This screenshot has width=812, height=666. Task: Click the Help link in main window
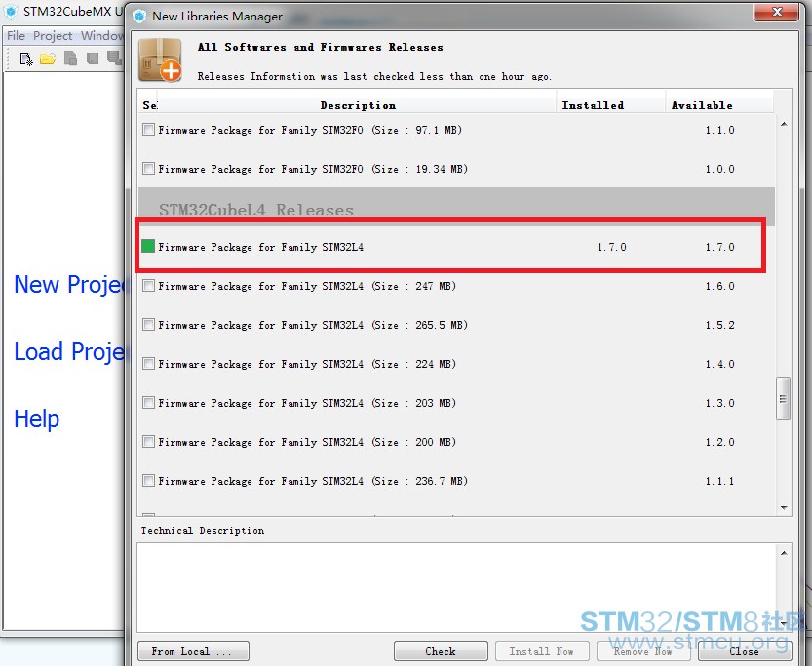pos(36,418)
